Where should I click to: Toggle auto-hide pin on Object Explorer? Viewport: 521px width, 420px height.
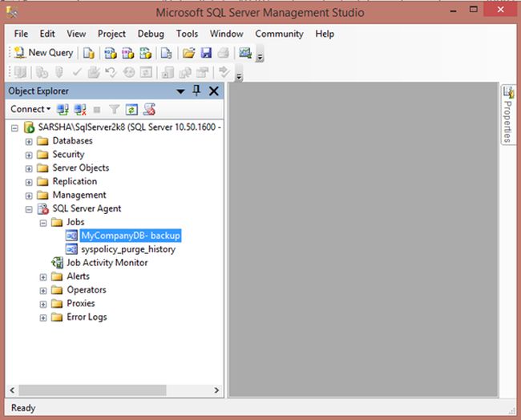[196, 91]
